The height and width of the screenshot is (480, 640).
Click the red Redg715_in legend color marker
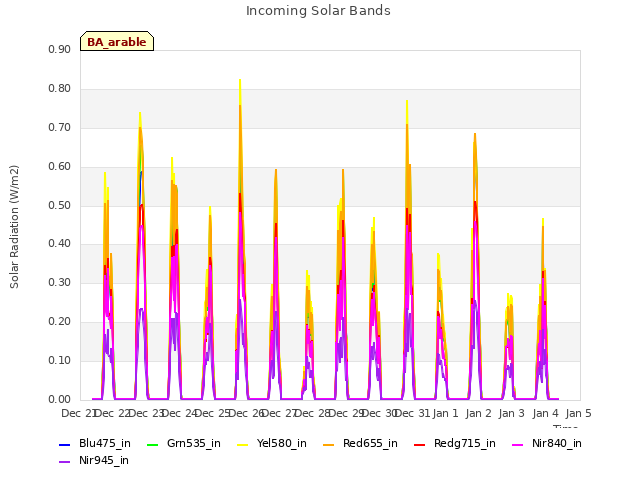tap(419, 444)
